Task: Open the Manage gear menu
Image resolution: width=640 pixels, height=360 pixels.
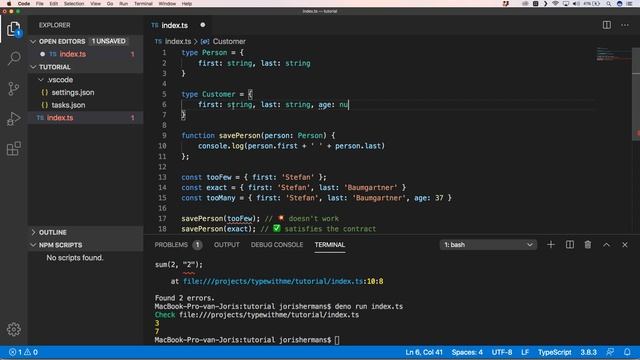Action: (13, 329)
